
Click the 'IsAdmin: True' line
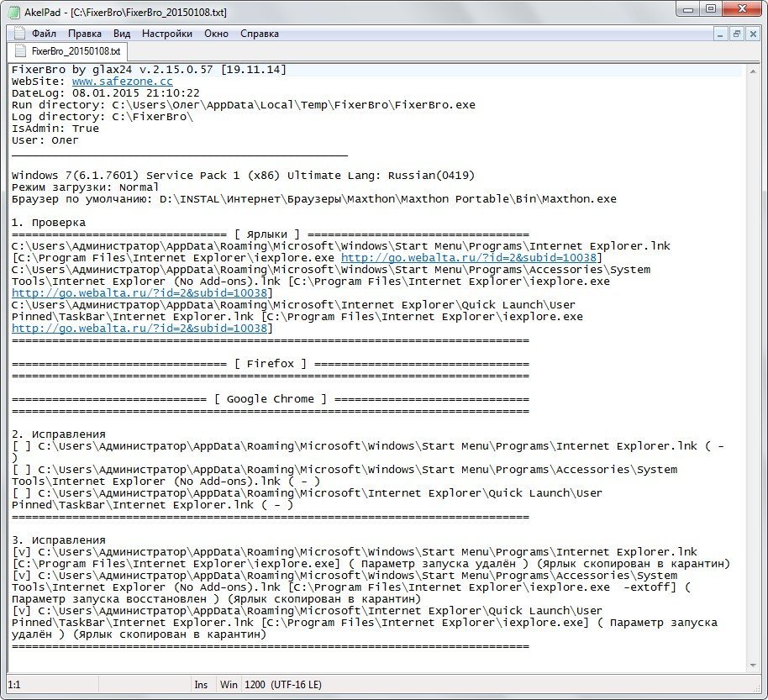55,129
